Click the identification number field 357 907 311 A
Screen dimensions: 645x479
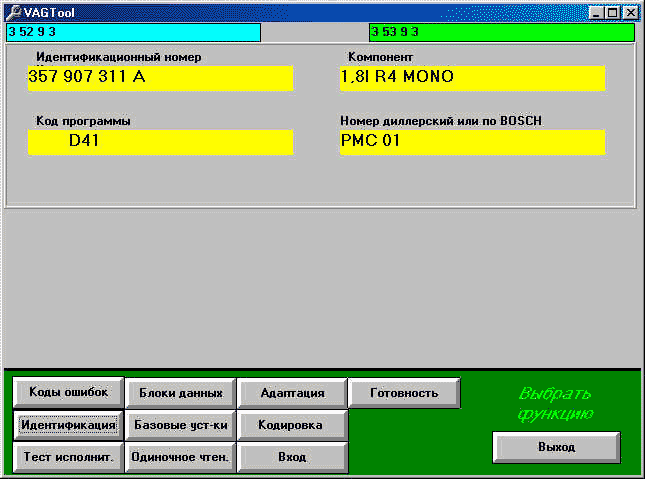pyautogui.click(x=160, y=78)
